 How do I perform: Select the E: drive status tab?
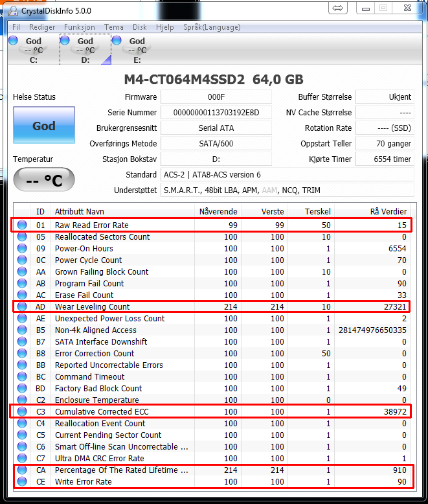coord(137,50)
